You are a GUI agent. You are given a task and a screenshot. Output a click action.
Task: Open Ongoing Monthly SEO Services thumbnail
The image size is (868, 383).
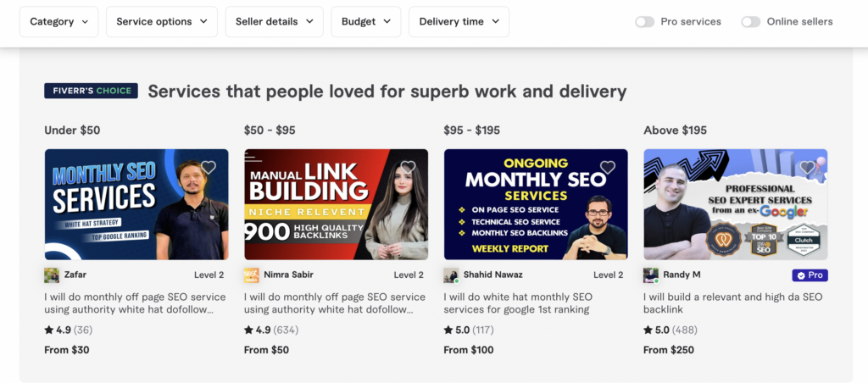click(536, 204)
